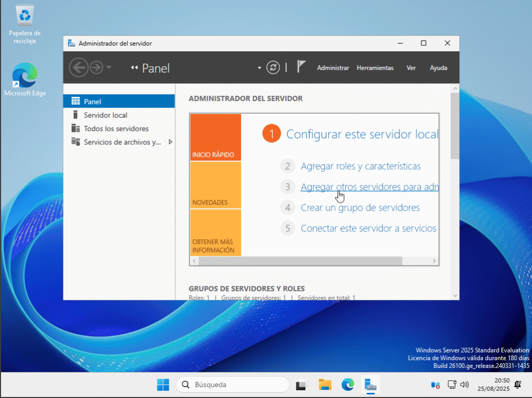Viewport: 532px width, 398px height.
Task: Click the network tray icon
Action: click(451, 385)
